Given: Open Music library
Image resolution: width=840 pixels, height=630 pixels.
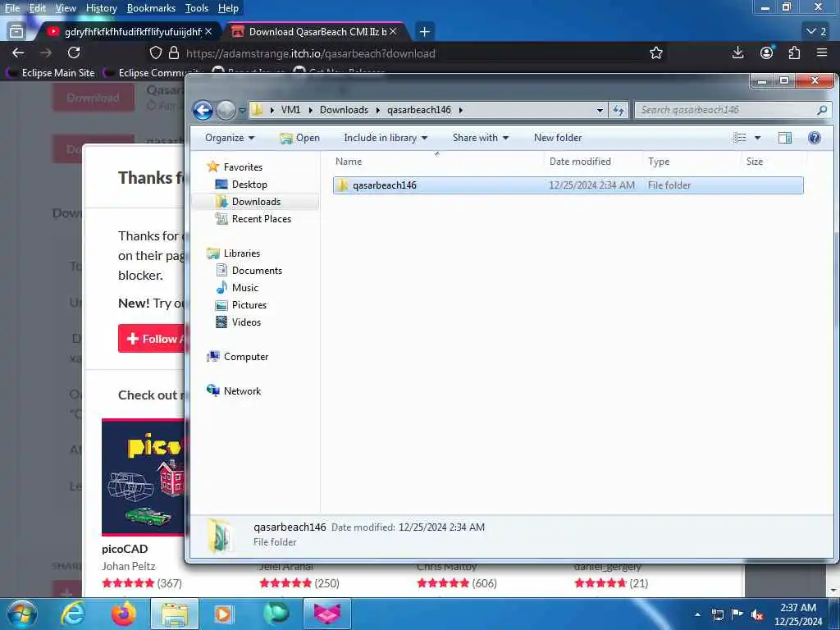Looking at the screenshot, I should [x=244, y=288].
